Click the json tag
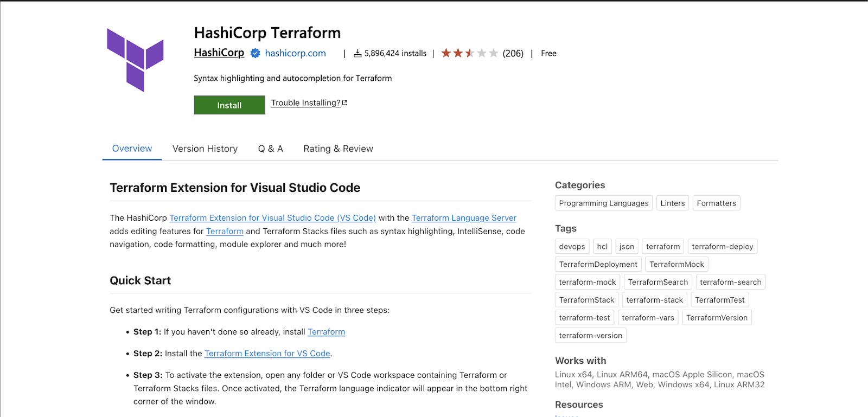This screenshot has height=417, width=868. click(x=627, y=247)
